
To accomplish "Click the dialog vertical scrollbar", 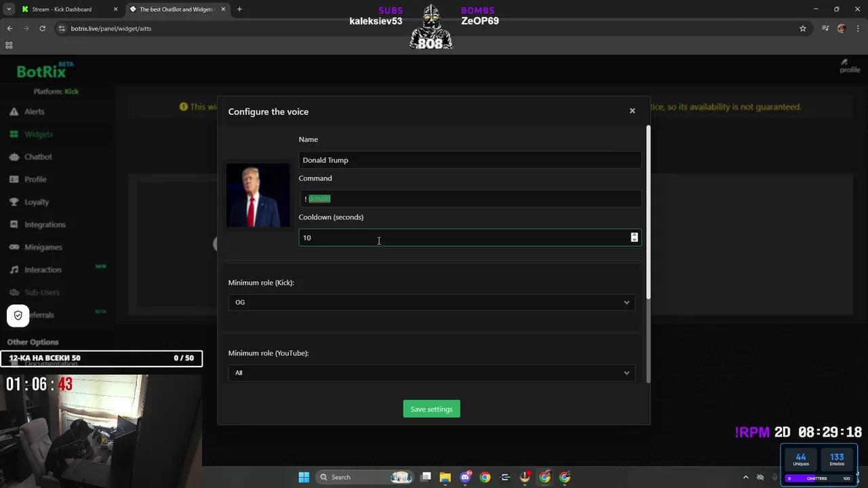I will tap(648, 211).
